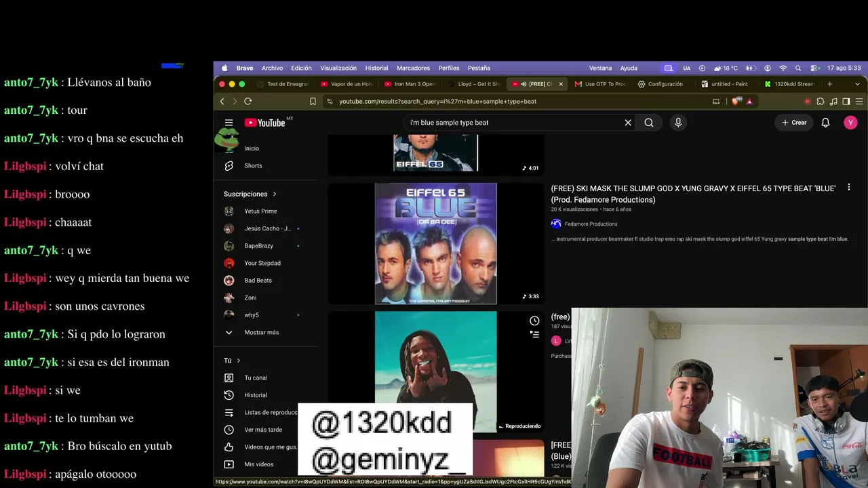
Task: Open the Edición menu
Action: 301,68
